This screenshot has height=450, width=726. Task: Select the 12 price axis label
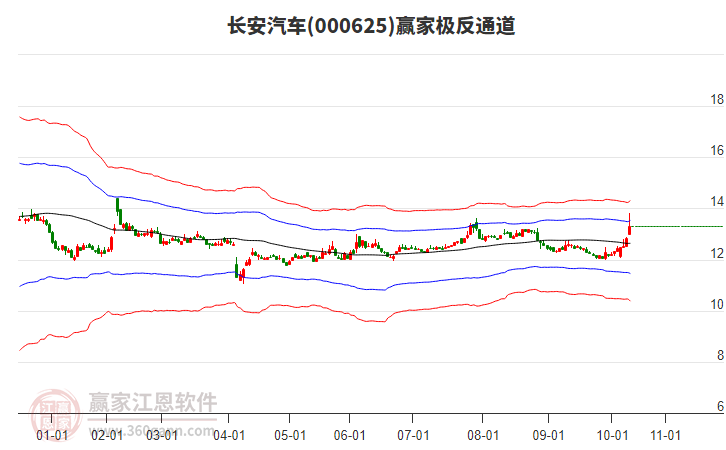[717, 253]
